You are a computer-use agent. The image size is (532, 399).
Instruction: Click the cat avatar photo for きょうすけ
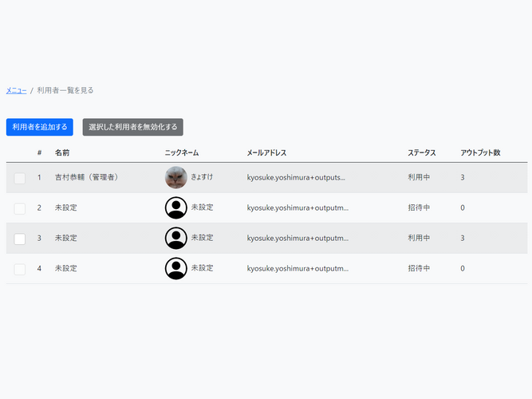click(x=175, y=177)
